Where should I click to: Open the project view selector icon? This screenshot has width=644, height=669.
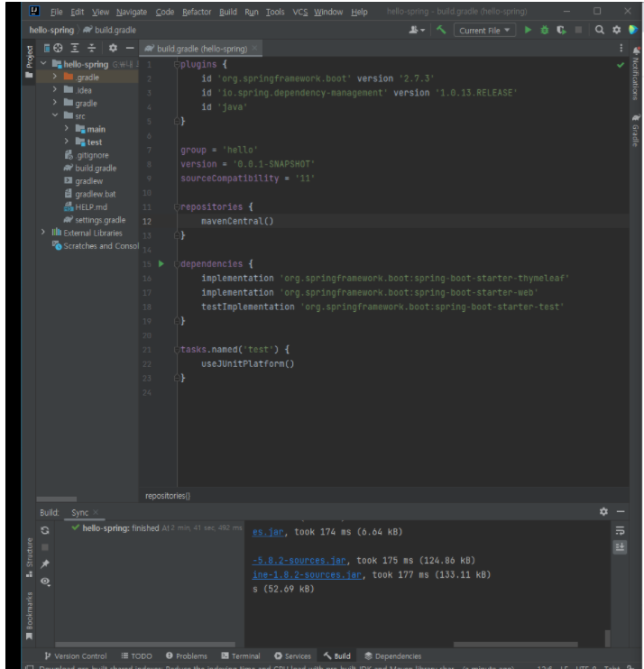(47, 48)
